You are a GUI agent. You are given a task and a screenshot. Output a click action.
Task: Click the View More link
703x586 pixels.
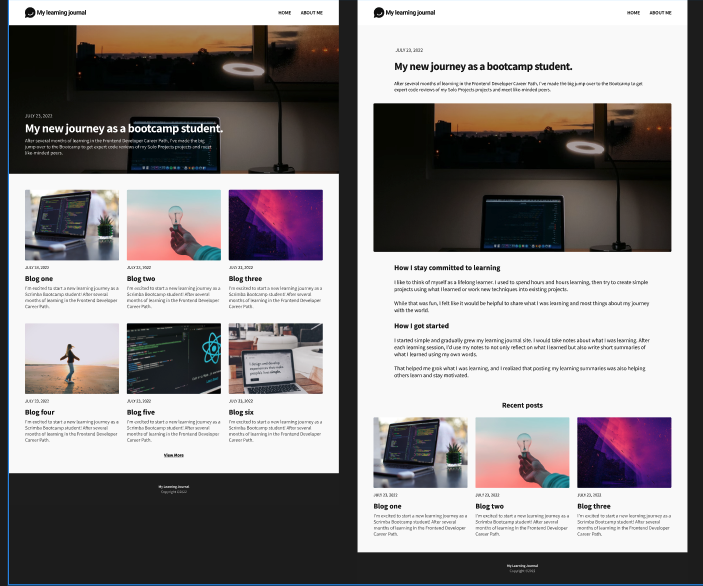(x=174, y=455)
